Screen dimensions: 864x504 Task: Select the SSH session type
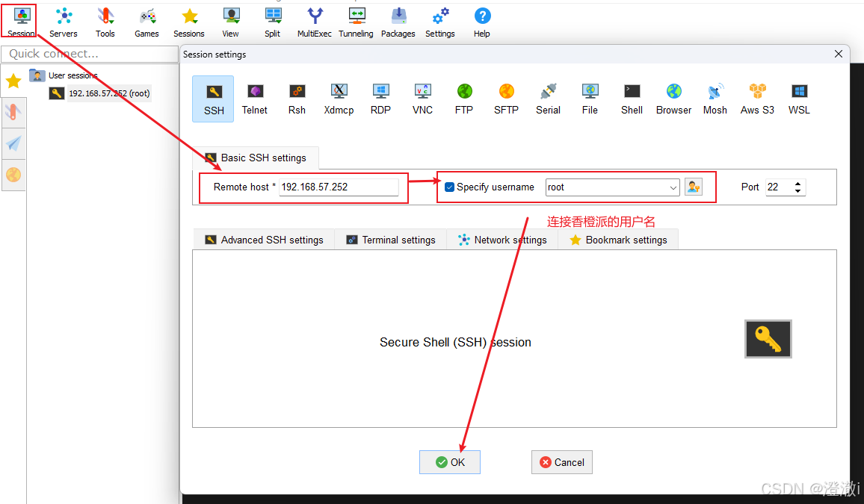coord(213,99)
